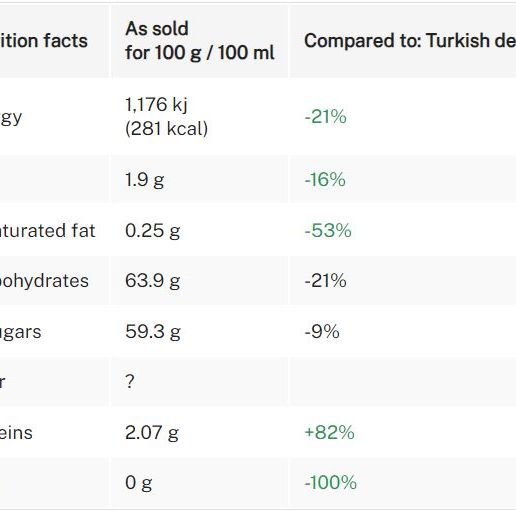Click the +82% proteins comparison value

click(329, 432)
